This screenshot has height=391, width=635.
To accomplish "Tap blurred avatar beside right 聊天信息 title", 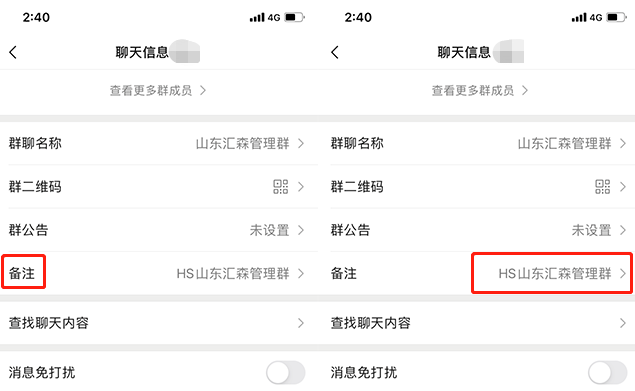I will pyautogui.click(x=507, y=51).
